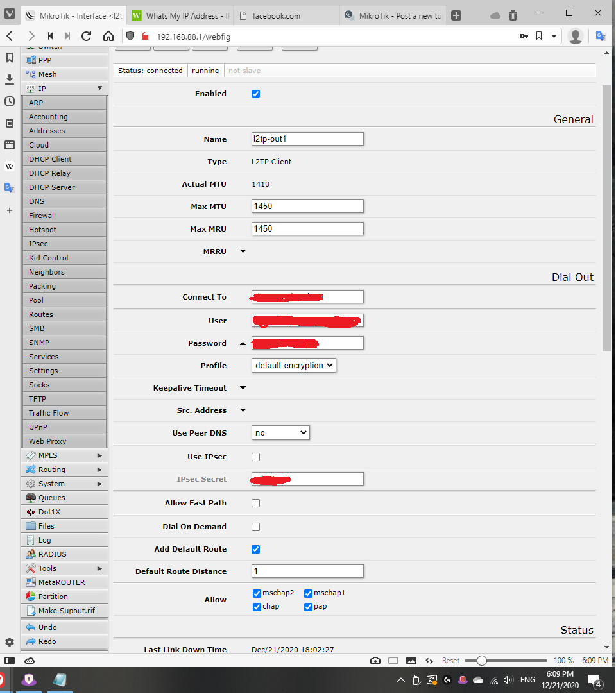Collapse the Password field arrow
616x694 pixels.
[x=243, y=343]
